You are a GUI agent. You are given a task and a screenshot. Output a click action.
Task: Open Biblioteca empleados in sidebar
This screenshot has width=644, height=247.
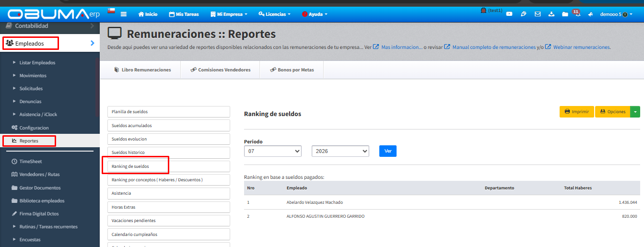(x=38, y=200)
